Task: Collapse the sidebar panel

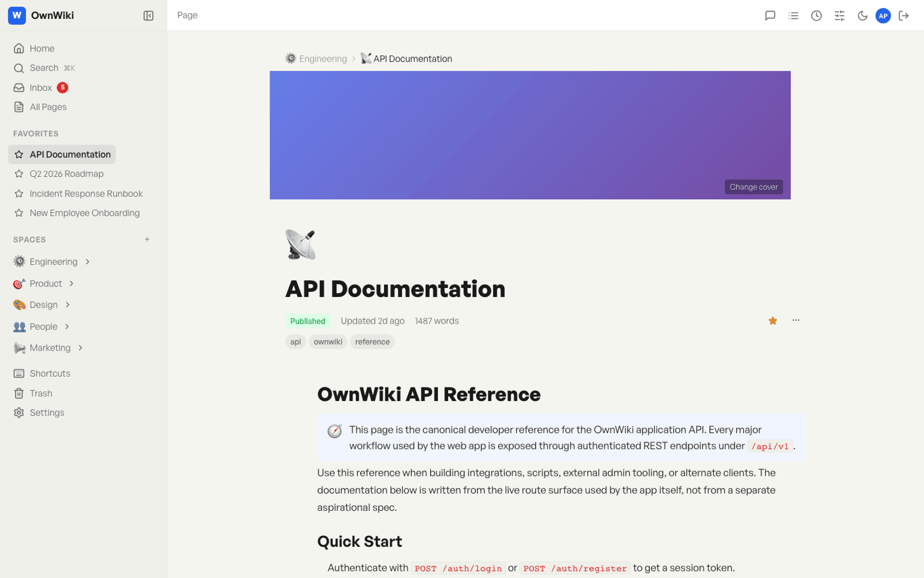Action: (x=148, y=16)
